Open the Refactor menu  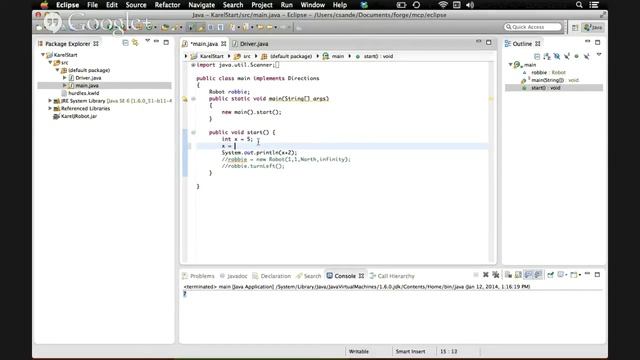(167, 5)
